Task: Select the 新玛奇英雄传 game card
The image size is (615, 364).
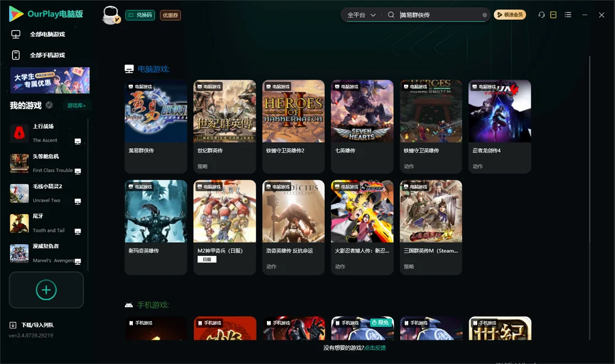Action: (156, 227)
